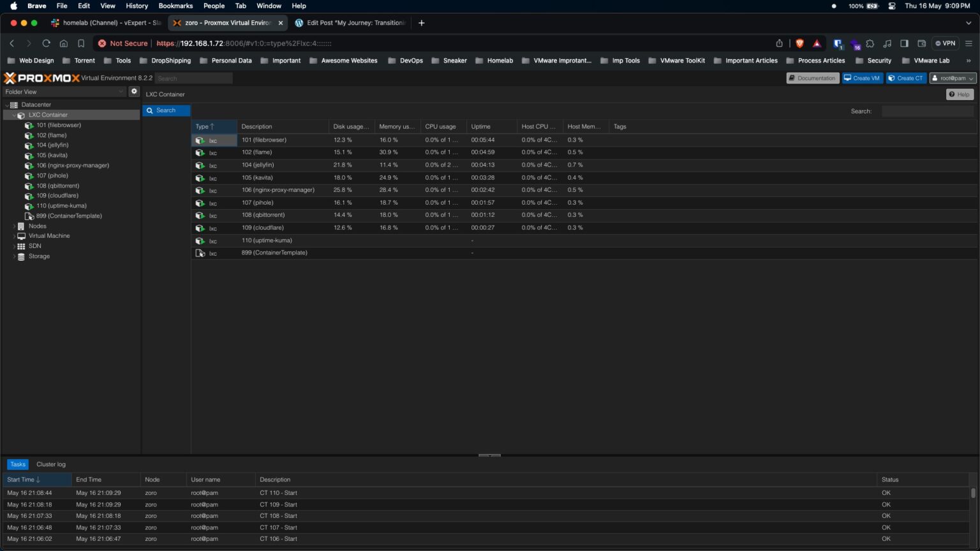Click the jellyfin container icon in tree
Viewport: 980px width, 551px height.
point(29,145)
